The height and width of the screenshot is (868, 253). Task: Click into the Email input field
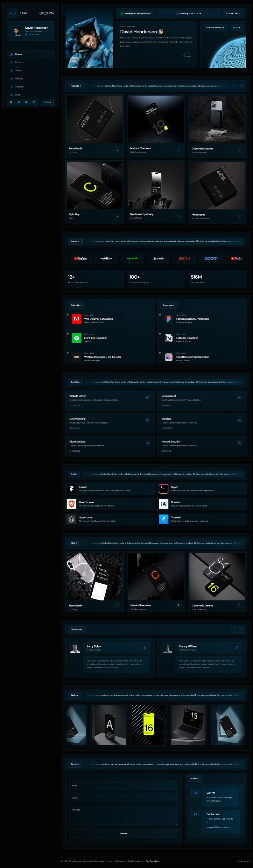123,798
